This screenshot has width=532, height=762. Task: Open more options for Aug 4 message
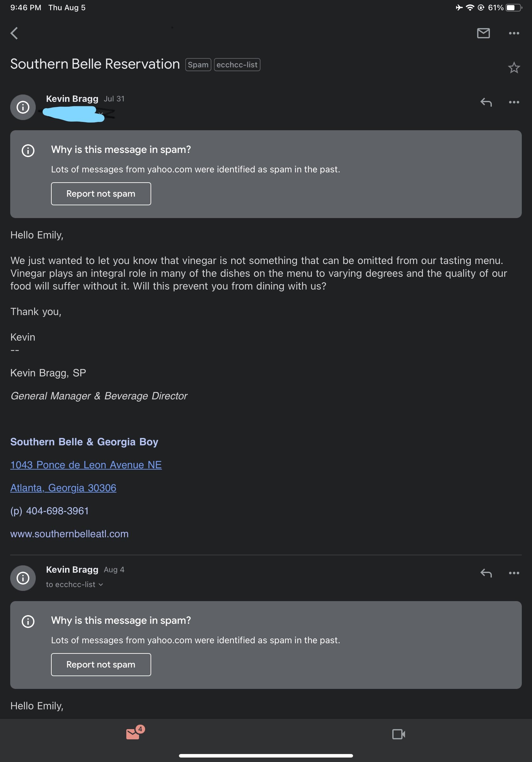pyautogui.click(x=514, y=573)
